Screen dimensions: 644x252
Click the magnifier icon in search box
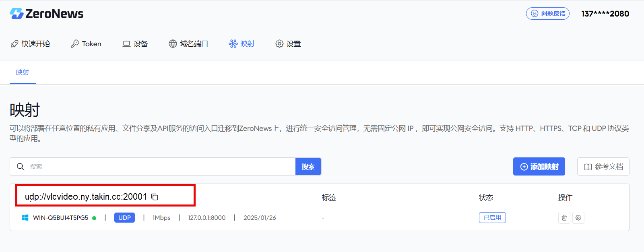21,167
